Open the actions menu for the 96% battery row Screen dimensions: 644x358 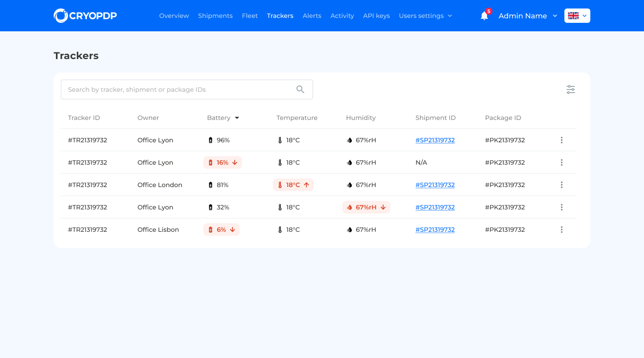[562, 140]
